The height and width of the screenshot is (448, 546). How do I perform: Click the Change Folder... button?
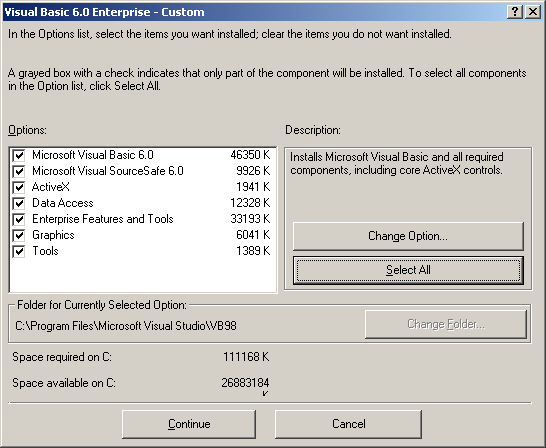coord(446,324)
